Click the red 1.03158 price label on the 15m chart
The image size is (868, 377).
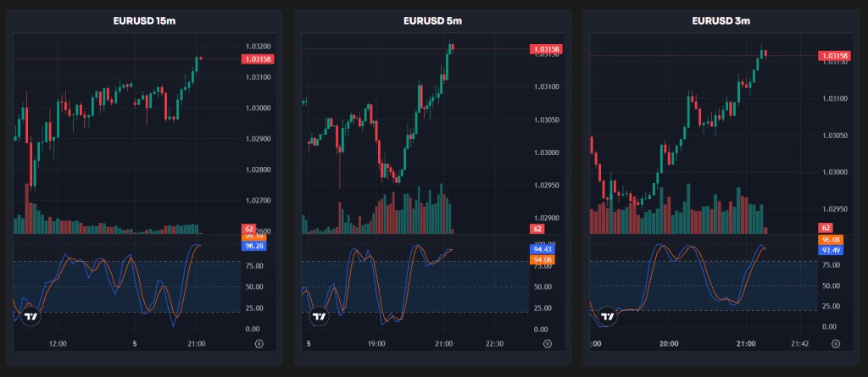click(257, 59)
